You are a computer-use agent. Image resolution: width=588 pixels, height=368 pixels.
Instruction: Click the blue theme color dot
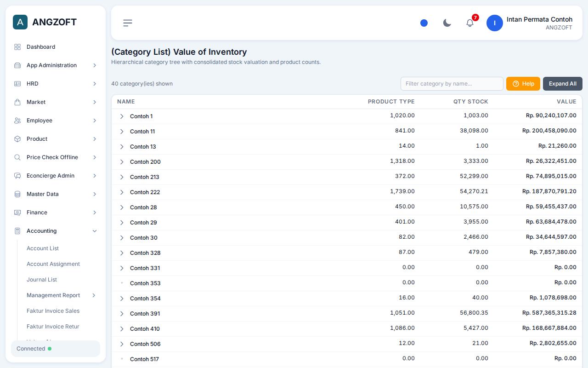[x=424, y=23]
